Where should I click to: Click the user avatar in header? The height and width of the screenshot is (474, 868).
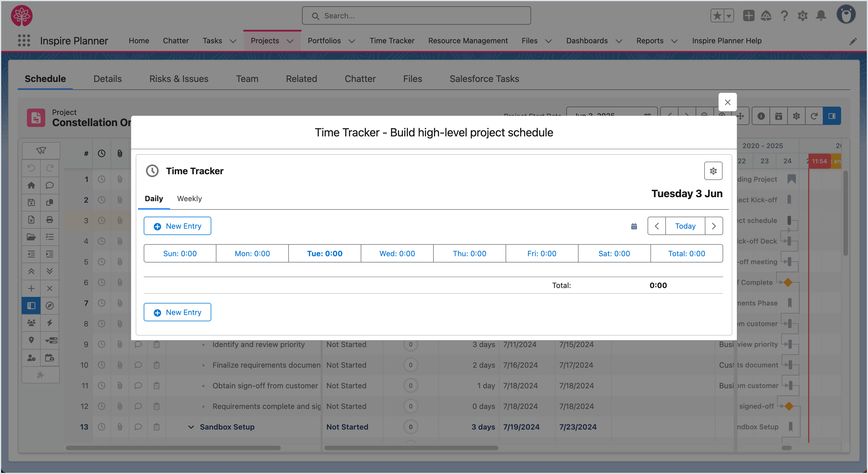tap(846, 15)
